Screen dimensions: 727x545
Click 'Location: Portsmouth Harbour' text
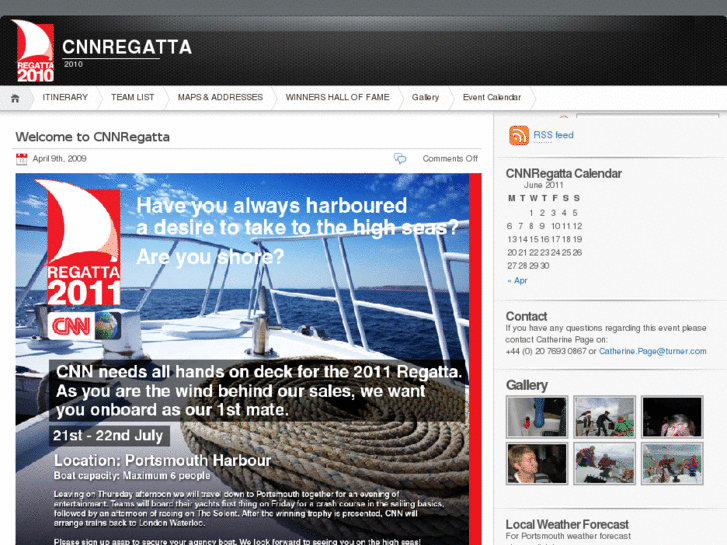point(162,461)
